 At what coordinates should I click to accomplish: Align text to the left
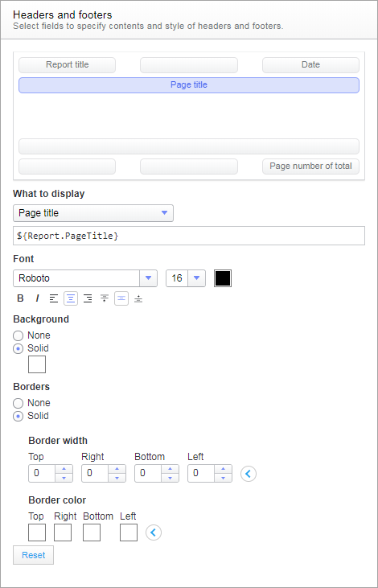(x=54, y=298)
